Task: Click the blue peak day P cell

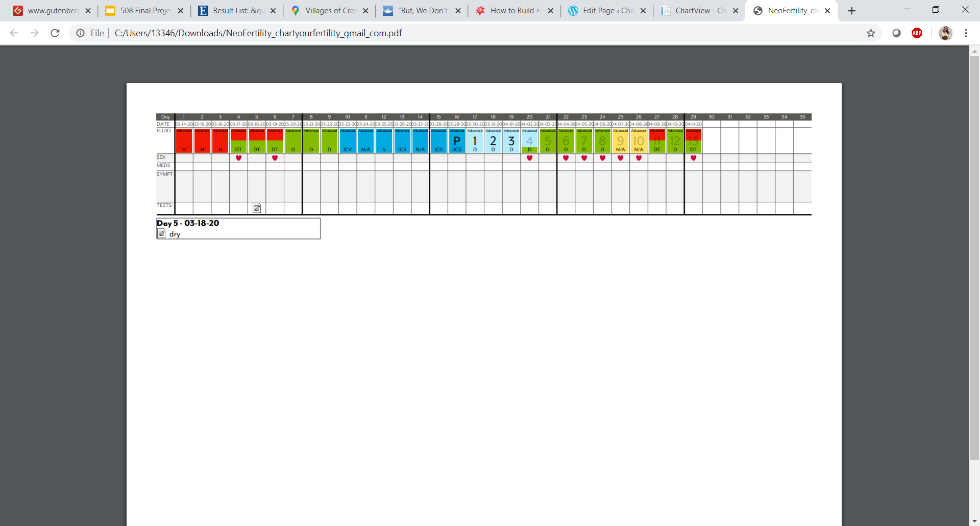Action: [457, 141]
